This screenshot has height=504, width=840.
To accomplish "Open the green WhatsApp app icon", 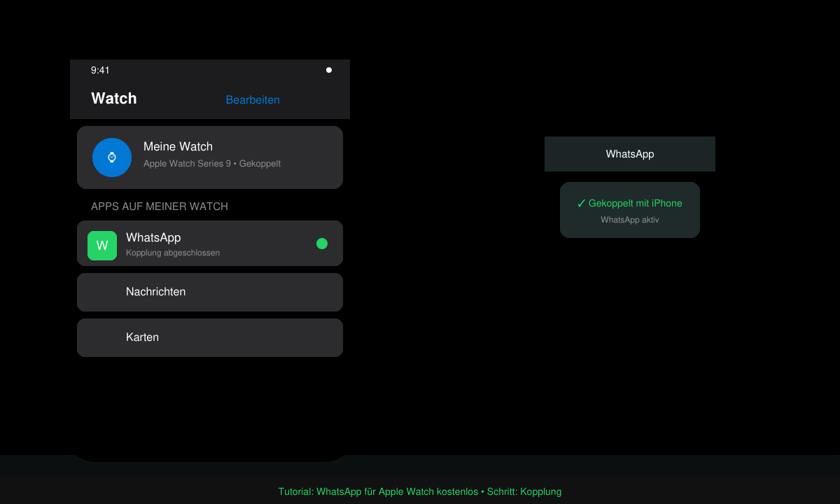I will (x=102, y=246).
